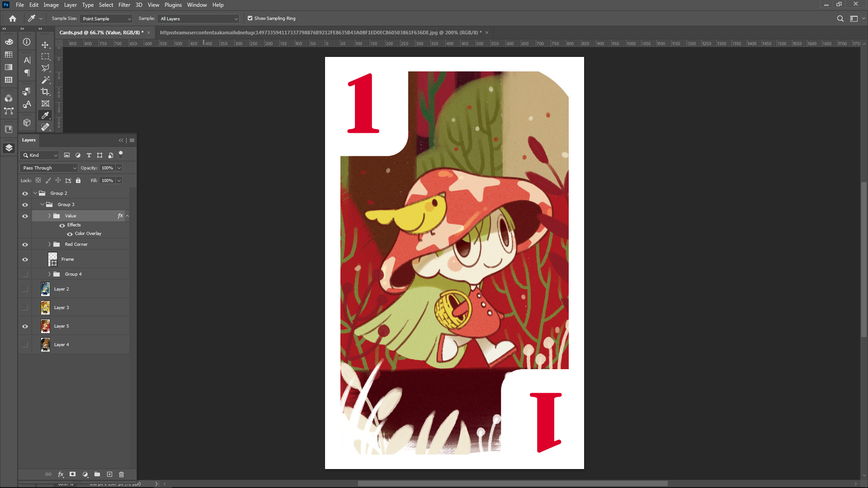868x488 pixels.
Task: Filter layers by shape layers icon
Action: pos(99,155)
